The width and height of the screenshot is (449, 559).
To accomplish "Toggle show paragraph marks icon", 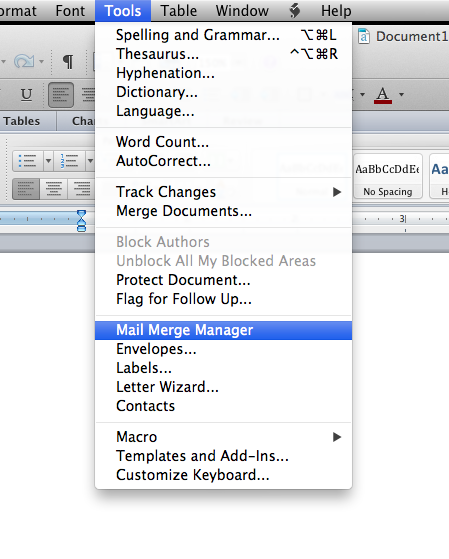I will coord(68,62).
